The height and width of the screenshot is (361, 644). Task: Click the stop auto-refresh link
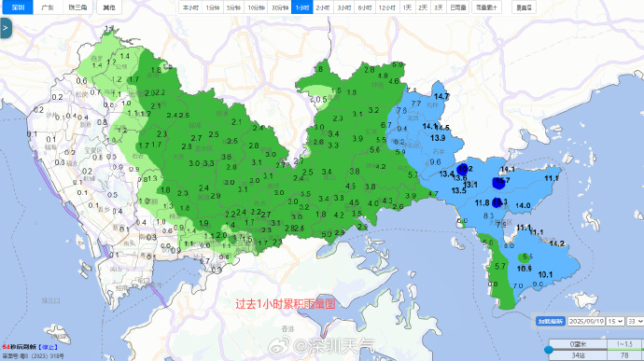[x=48, y=347]
